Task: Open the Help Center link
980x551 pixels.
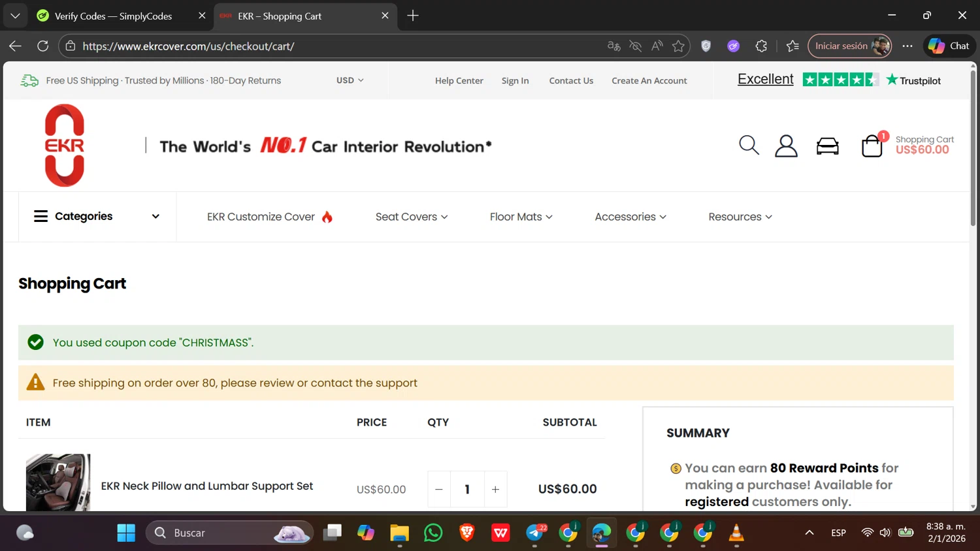Action: [459, 81]
